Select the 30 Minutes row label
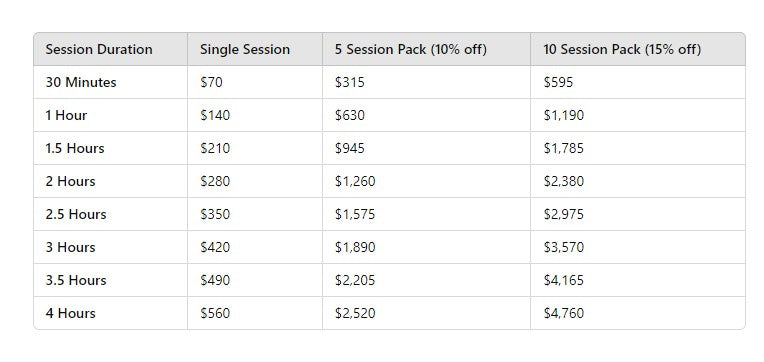The width and height of the screenshot is (764, 362). click(x=81, y=82)
